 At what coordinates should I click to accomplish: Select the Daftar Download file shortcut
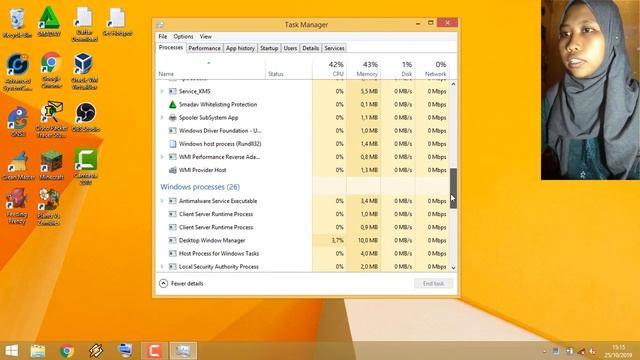(x=84, y=24)
